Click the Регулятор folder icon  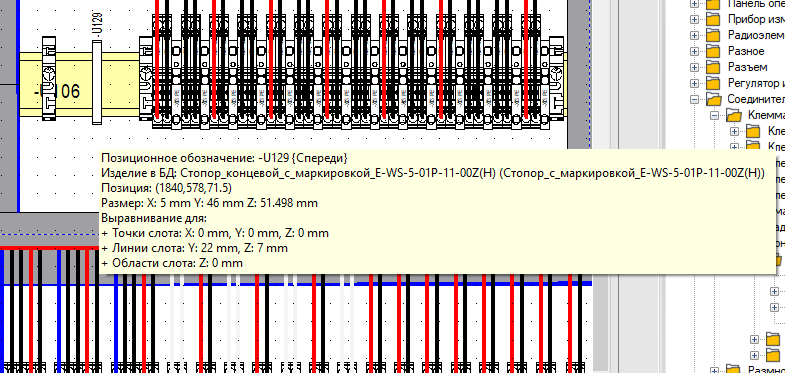(713, 83)
